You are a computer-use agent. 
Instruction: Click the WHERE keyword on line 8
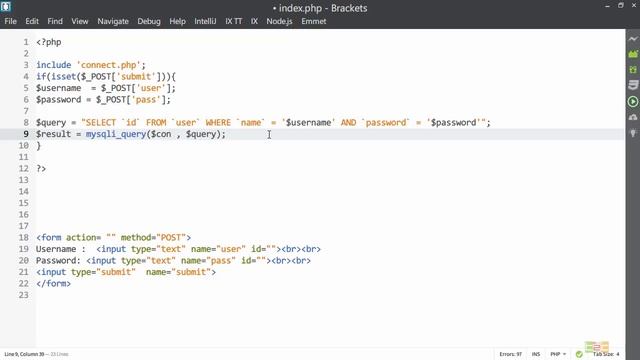[x=218, y=122]
